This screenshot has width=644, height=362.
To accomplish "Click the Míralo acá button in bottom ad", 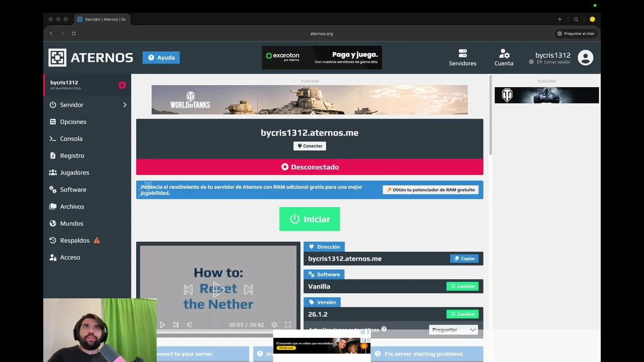I will [x=285, y=347].
